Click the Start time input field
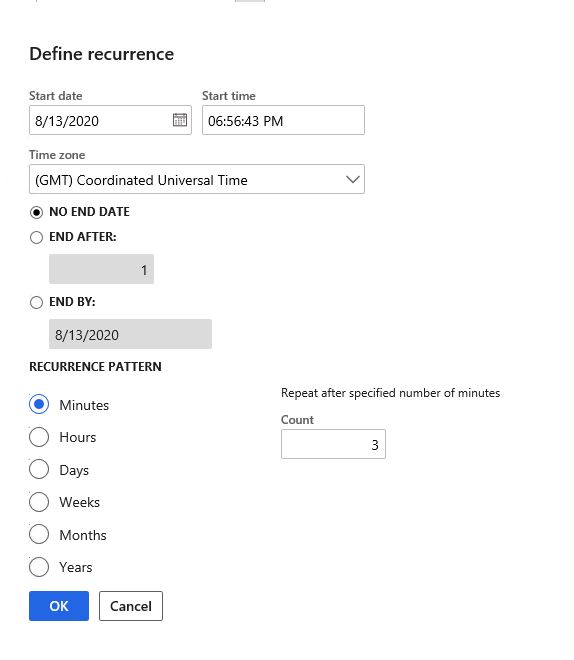 point(283,120)
